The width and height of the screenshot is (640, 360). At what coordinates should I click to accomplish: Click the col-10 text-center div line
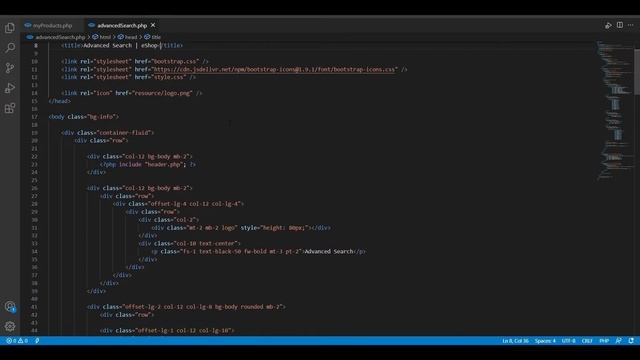point(189,243)
